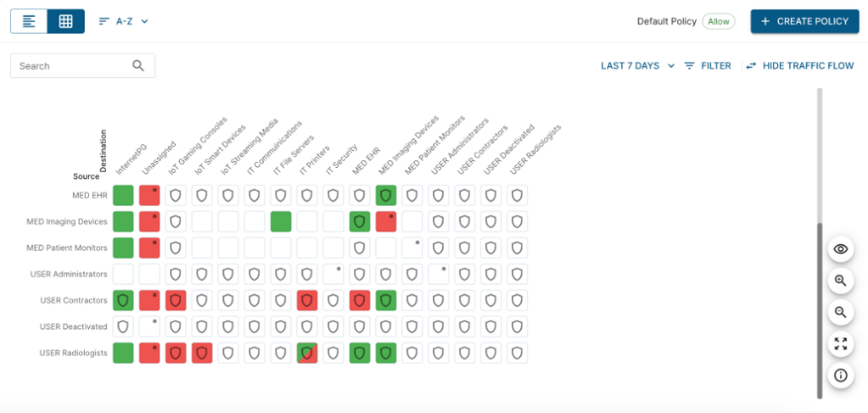Viewport: 868px width, 413px height.
Task: Click Hide Traffic Flow toggle
Action: click(x=799, y=66)
